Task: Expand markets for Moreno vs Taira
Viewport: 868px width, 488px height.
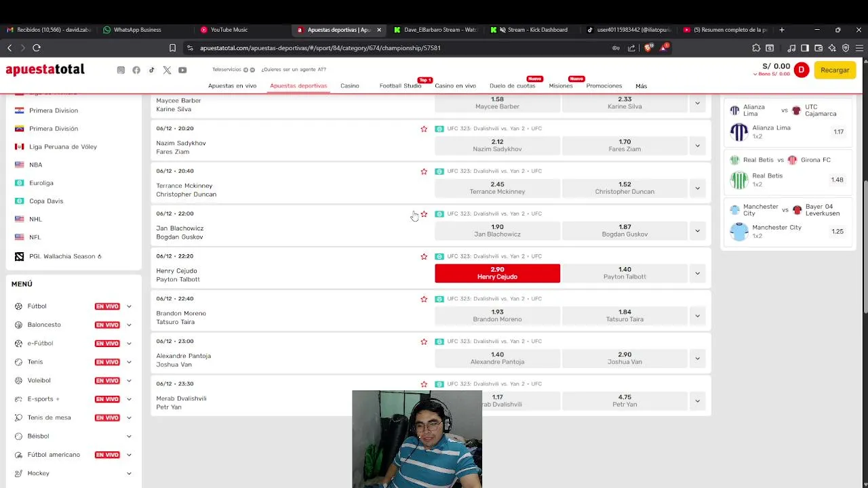Action: [x=697, y=316]
